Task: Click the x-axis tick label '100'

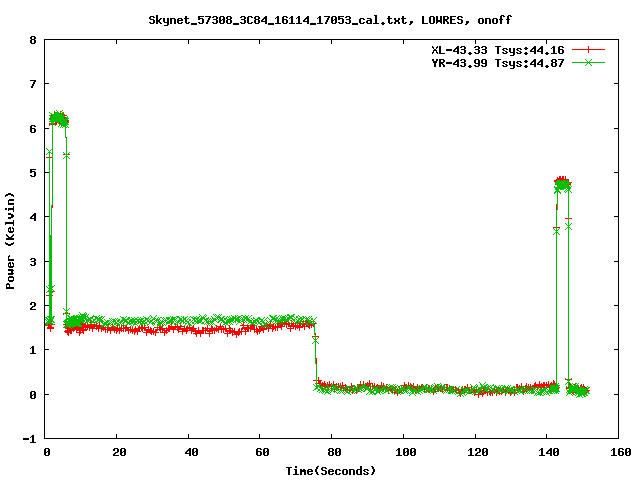Action: point(406,452)
